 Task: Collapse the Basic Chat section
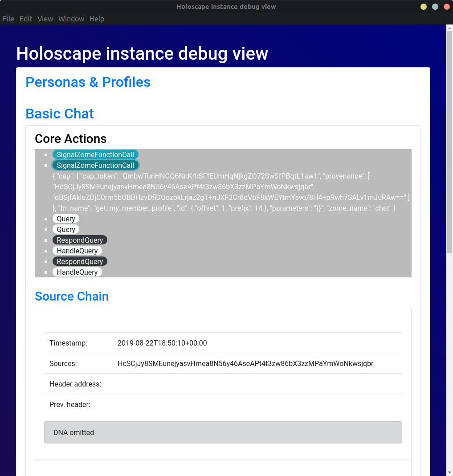coord(60,114)
